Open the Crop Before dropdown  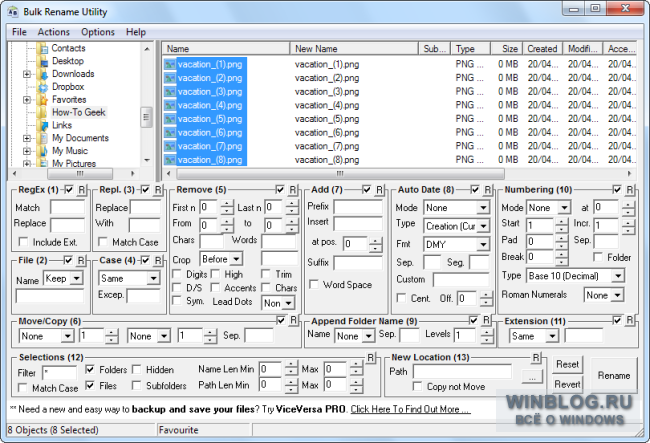[x=236, y=259]
